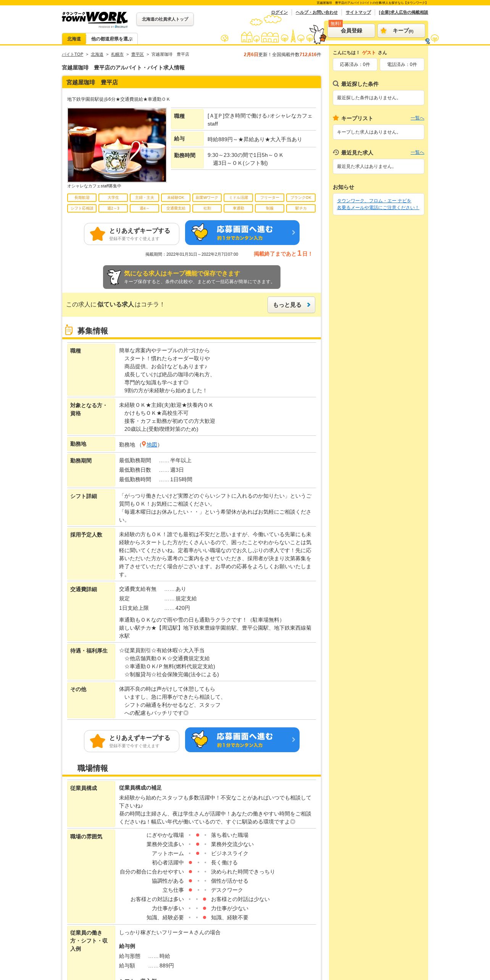Image resolution: width=490 pixels, height=980 pixels.
Task: Click the 車通勤 tag
Action: [x=238, y=208]
